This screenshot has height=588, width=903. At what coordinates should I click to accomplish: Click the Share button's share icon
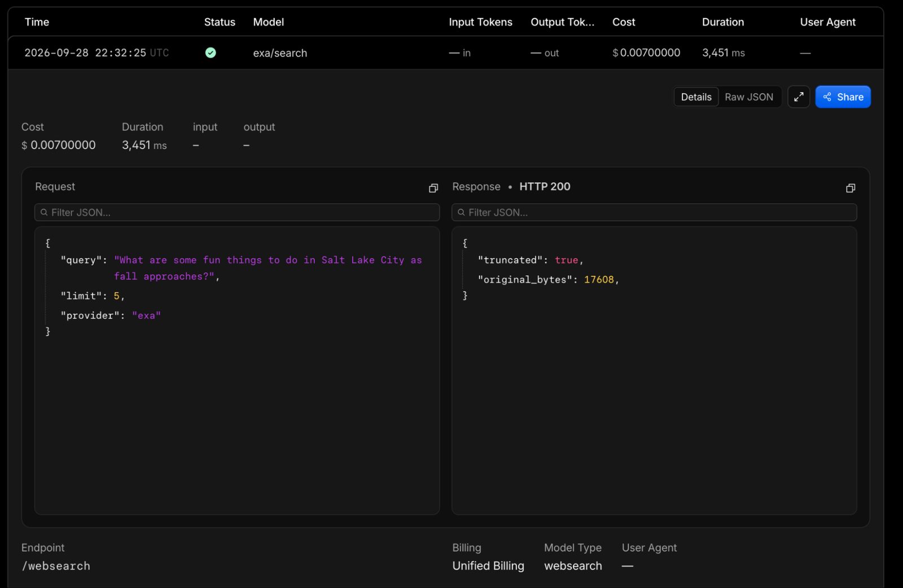[x=827, y=97]
